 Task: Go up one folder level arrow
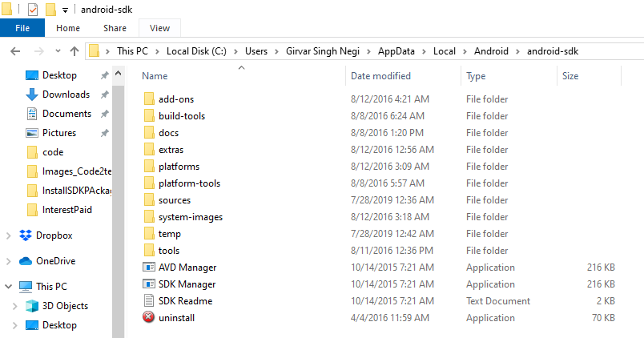click(74, 51)
